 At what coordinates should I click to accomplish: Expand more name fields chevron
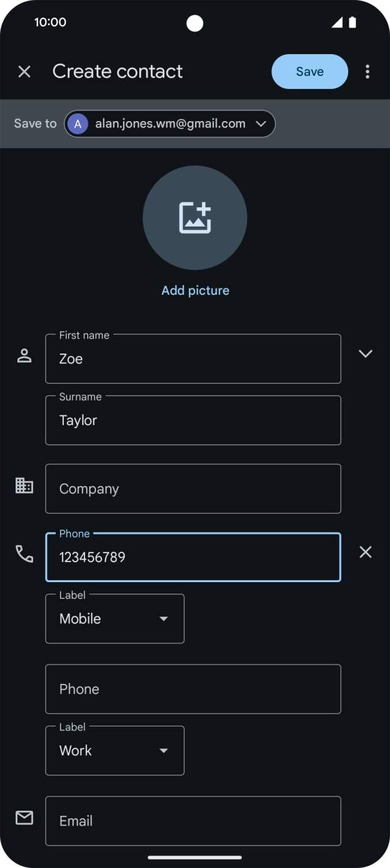[x=366, y=354]
